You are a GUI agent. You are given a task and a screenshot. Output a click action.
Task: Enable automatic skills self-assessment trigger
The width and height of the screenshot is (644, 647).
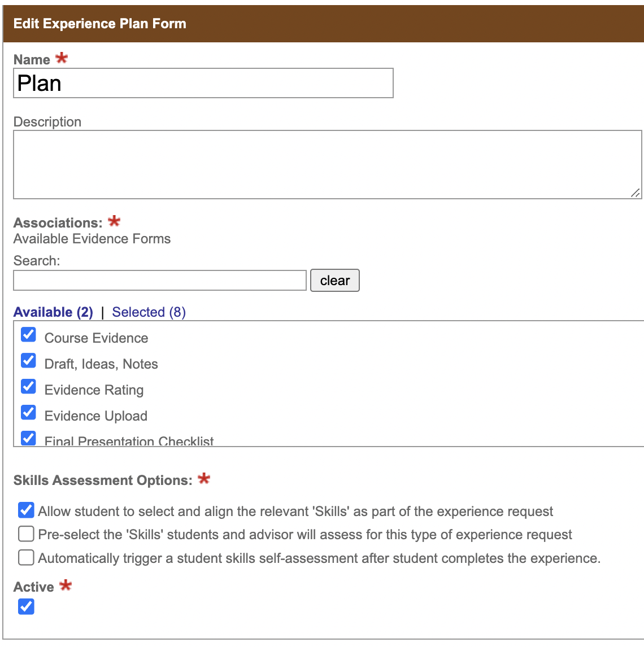tap(26, 557)
